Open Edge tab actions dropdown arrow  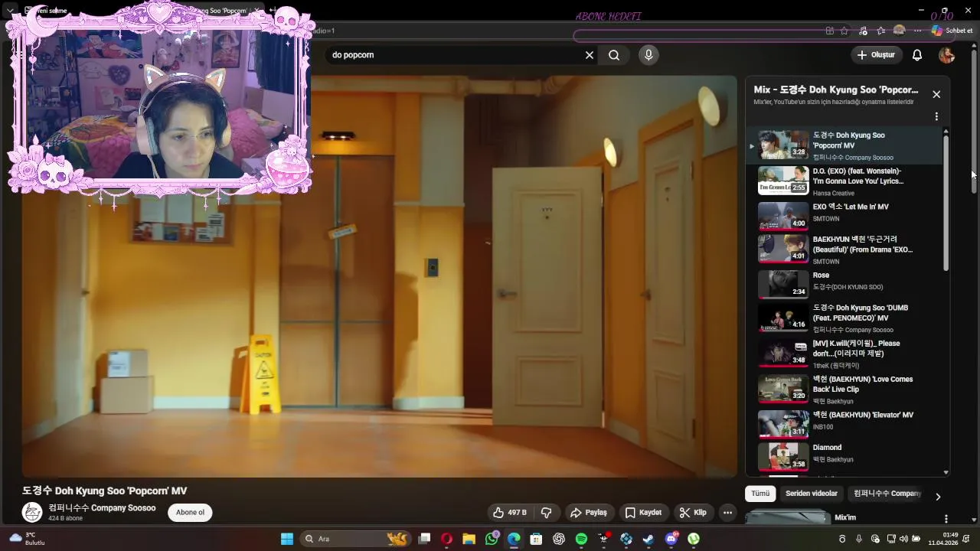(10, 11)
